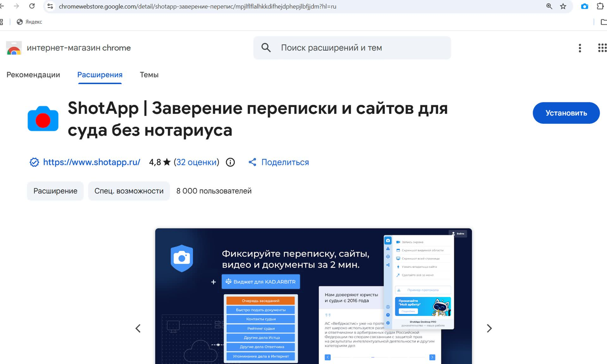
Task: Switch to the Темы tab
Action: [149, 75]
